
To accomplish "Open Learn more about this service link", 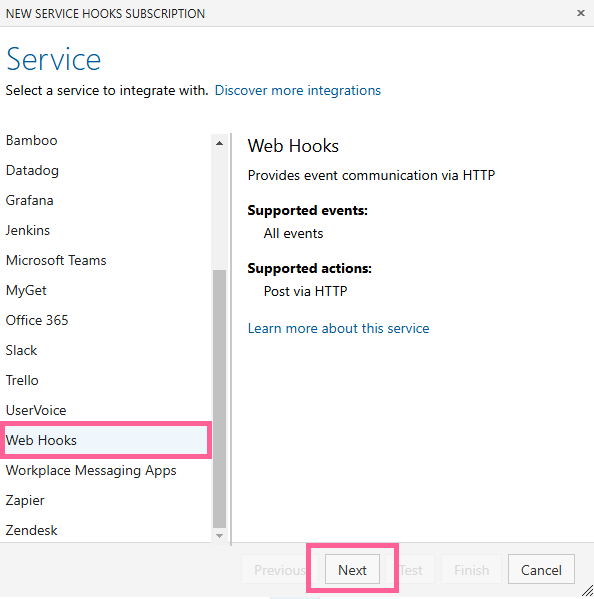I will click(338, 329).
